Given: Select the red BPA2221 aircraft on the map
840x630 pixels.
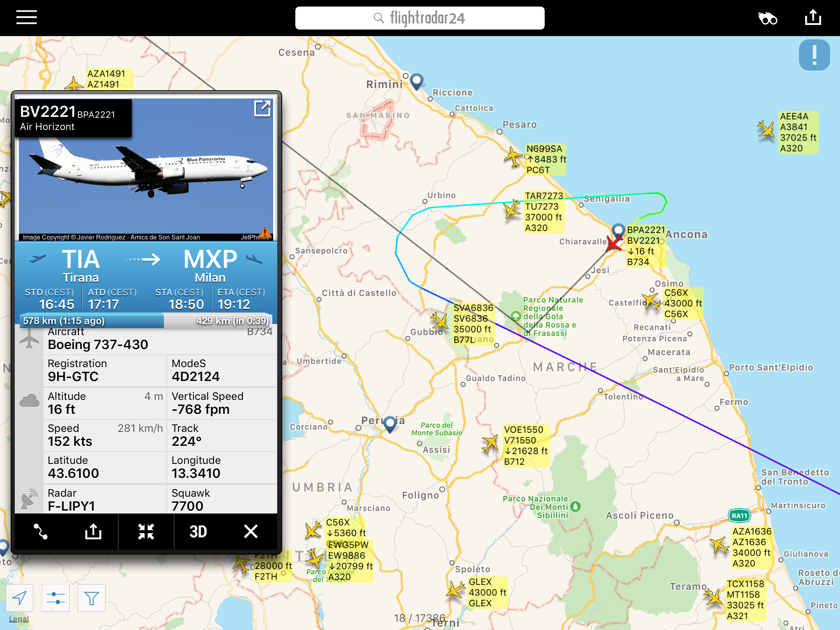Looking at the screenshot, I should tap(614, 242).
